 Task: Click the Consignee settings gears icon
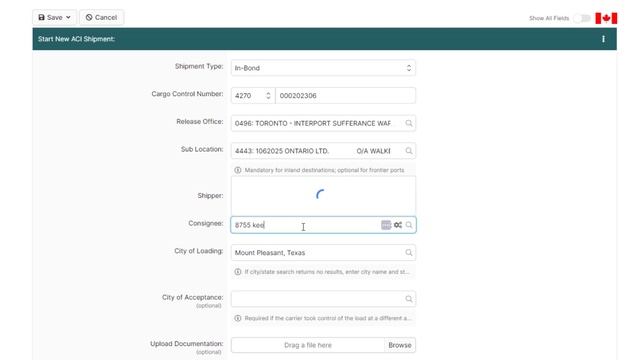[398, 225]
